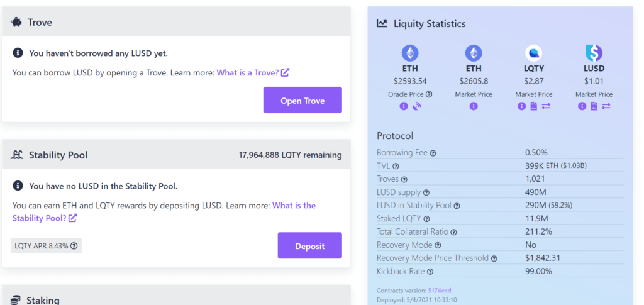The width and height of the screenshot is (644, 305).
Task: Open the ETH oracle feed satellite icon
Action: (416, 106)
